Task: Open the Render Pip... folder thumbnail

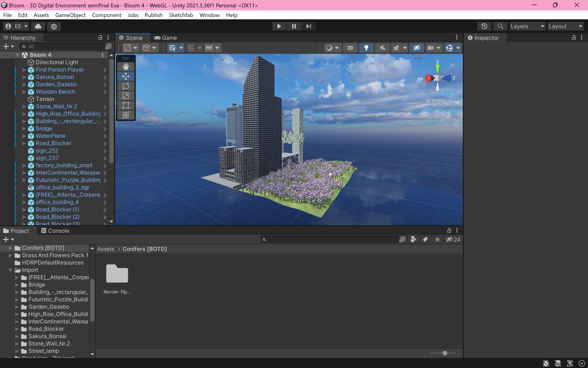Action: point(117,273)
